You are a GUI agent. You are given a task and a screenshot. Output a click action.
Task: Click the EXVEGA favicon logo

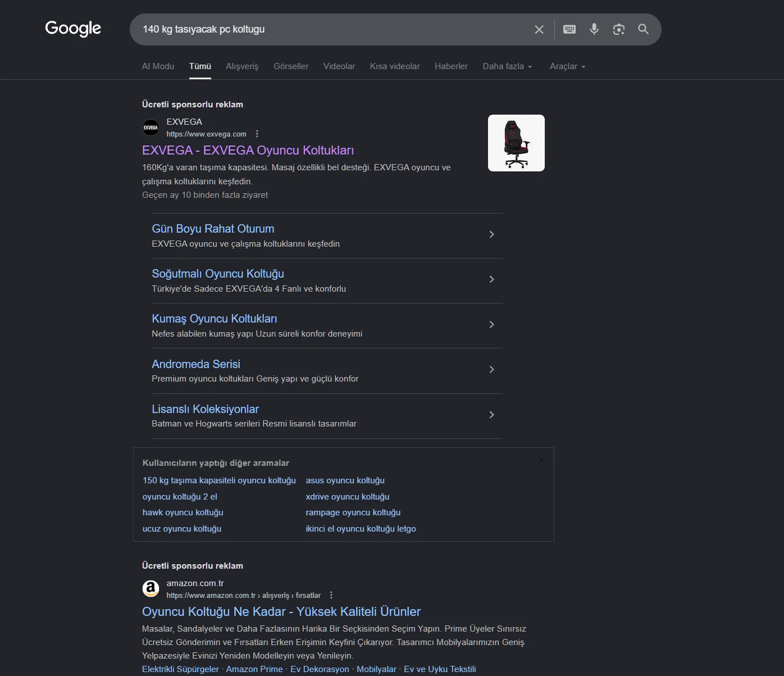[151, 128]
